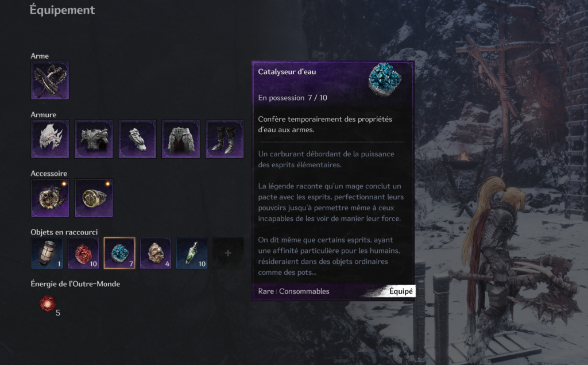Open the white horned helmet armor slot
Image resolution: width=588 pixels, height=365 pixels.
[x=50, y=139]
